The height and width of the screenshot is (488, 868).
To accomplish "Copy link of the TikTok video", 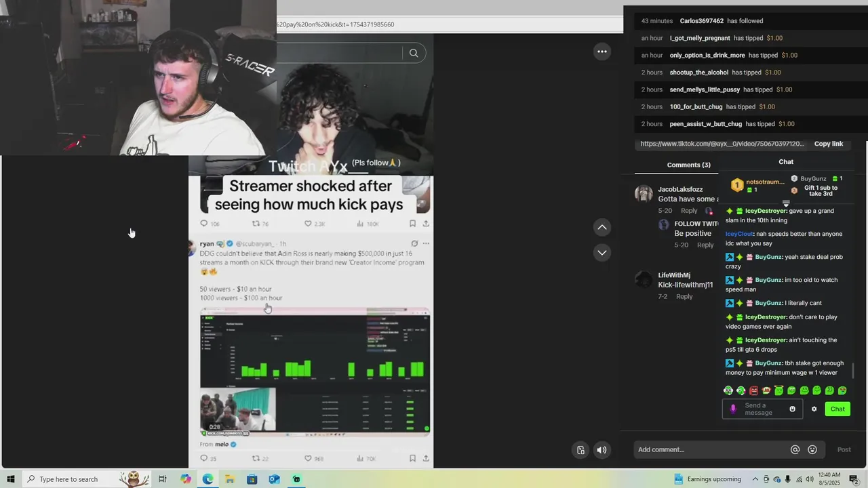I will click(829, 144).
